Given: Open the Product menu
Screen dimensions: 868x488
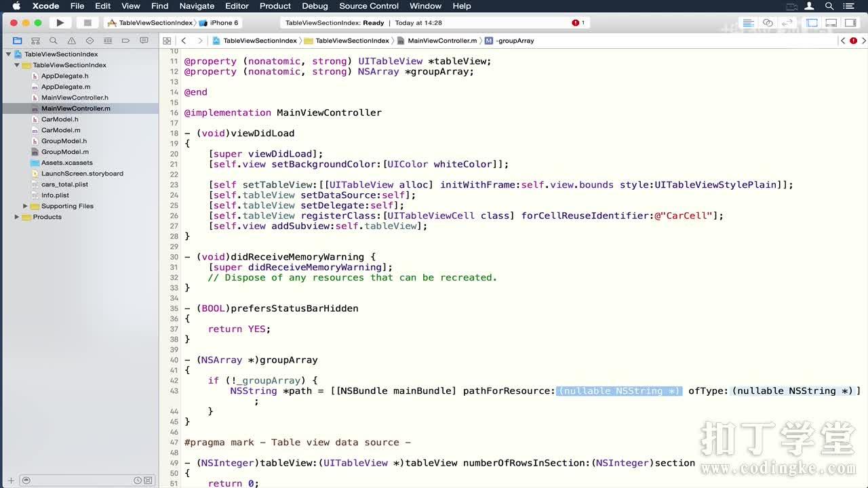Looking at the screenshot, I should [x=275, y=6].
